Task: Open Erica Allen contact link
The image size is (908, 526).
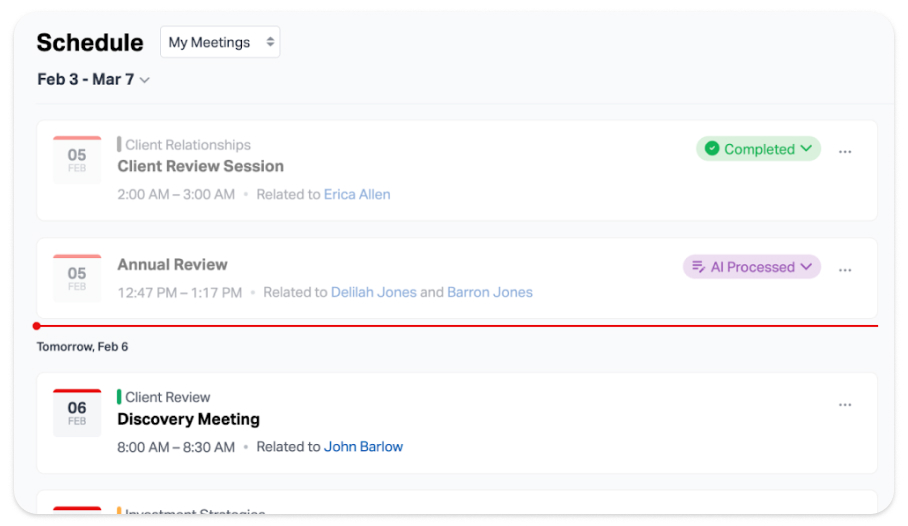Action: (x=357, y=194)
